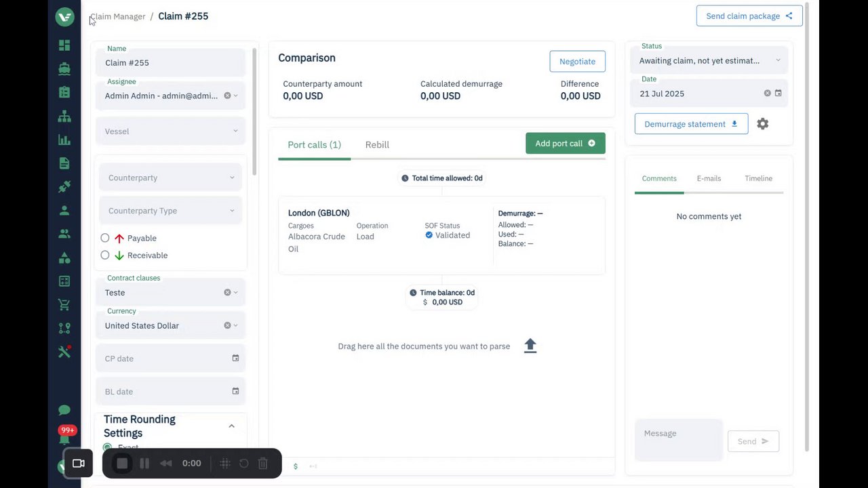Click the Negotiate button
The image size is (868, 488).
tap(577, 61)
